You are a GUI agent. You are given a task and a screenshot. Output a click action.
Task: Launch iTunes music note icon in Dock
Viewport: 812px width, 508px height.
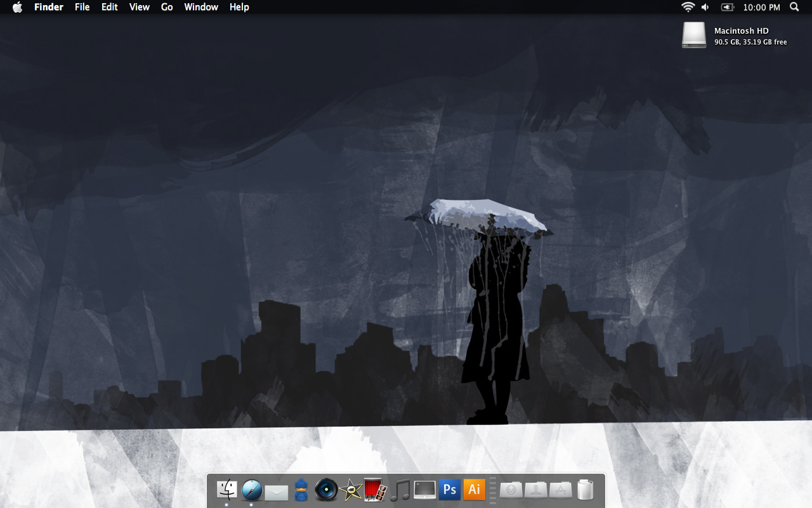coord(400,490)
